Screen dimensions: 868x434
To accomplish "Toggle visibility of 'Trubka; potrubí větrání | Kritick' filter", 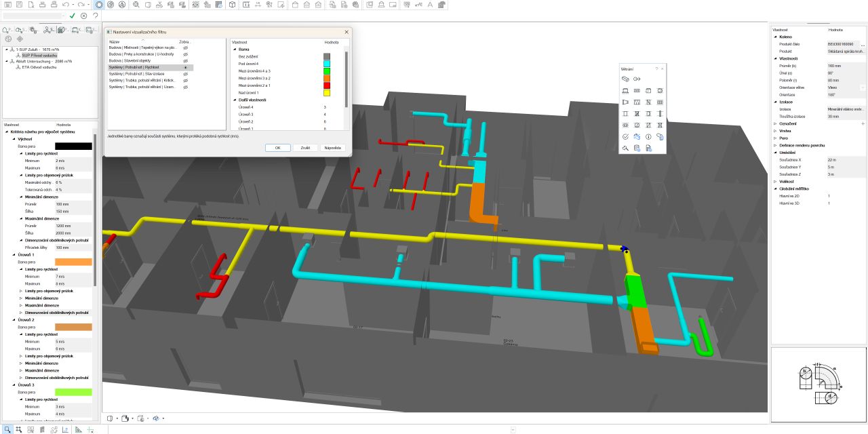I will 185,80.
